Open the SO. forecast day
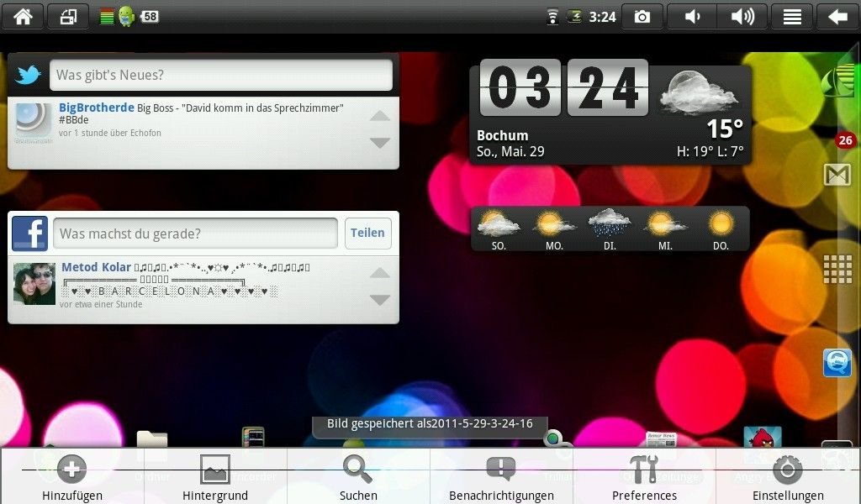The height and width of the screenshot is (504, 861). tap(499, 230)
